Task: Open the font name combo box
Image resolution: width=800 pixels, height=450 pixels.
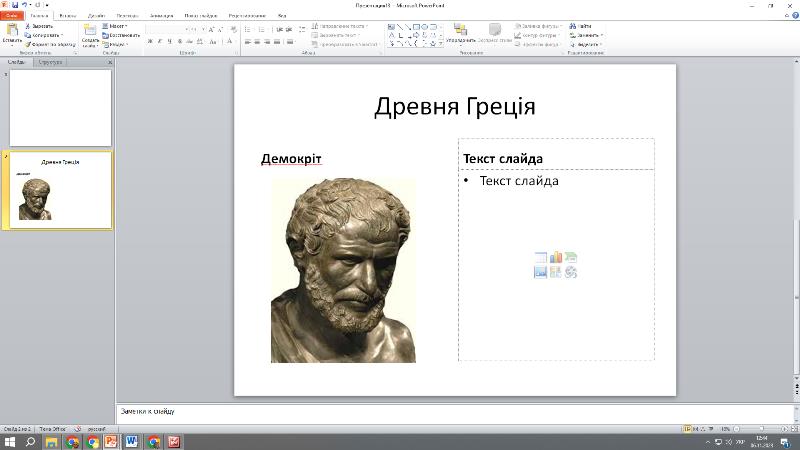Action: point(165,30)
